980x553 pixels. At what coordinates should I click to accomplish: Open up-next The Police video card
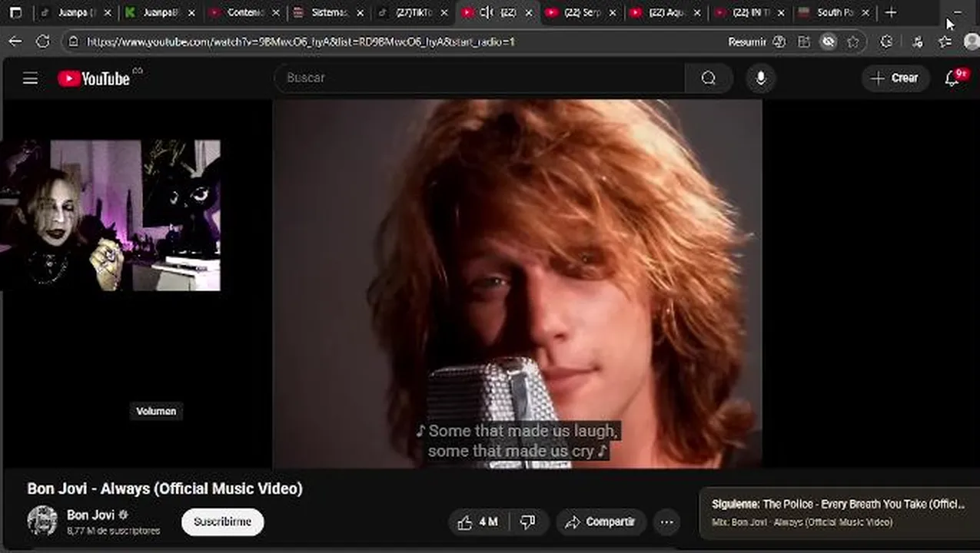(x=839, y=512)
